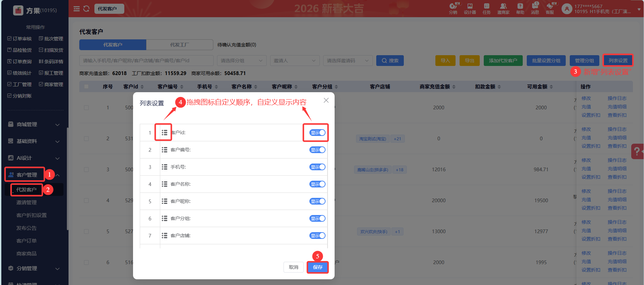The image size is (644, 285).
Task: Open the 设计器 designer icon
Action: click(470, 8)
